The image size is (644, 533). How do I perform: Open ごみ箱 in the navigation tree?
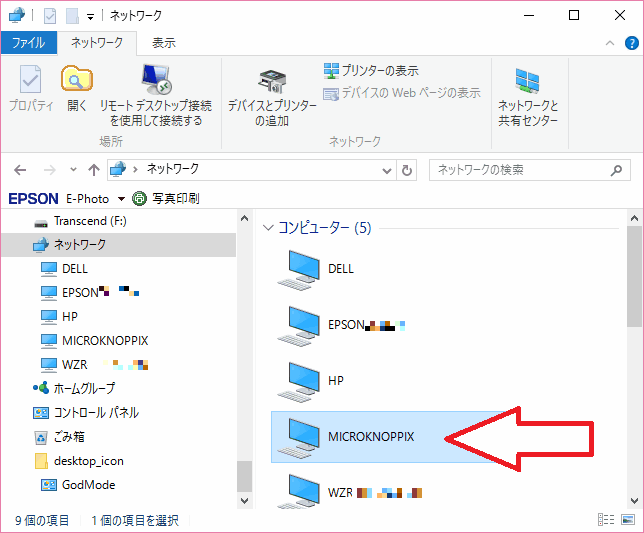tap(59, 437)
